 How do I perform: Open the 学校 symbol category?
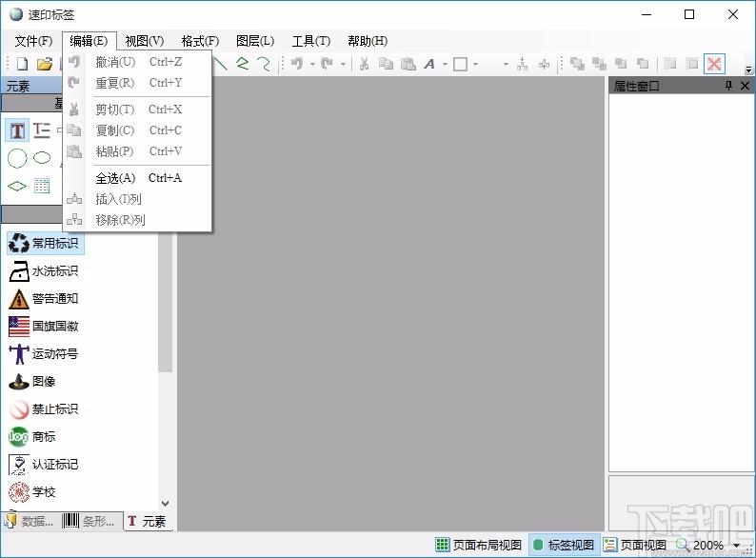point(32,492)
